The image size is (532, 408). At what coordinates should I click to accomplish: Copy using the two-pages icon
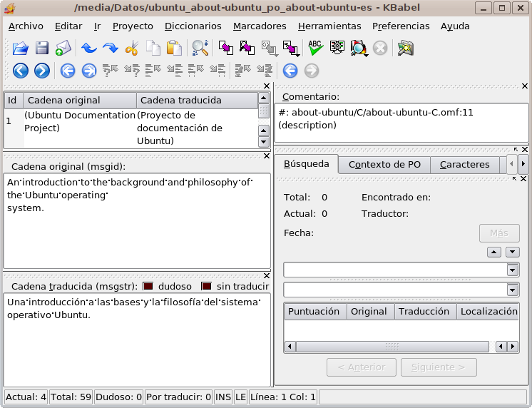[153, 48]
